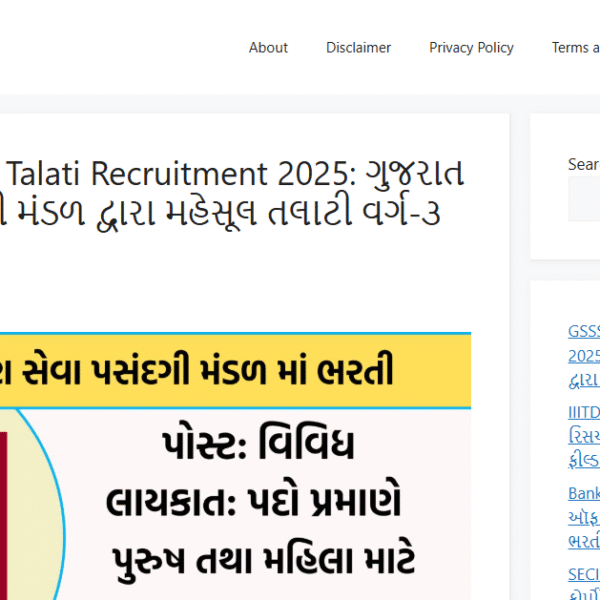Open the Disclaimer page
Image resolution: width=600 pixels, height=600 pixels.
358,48
